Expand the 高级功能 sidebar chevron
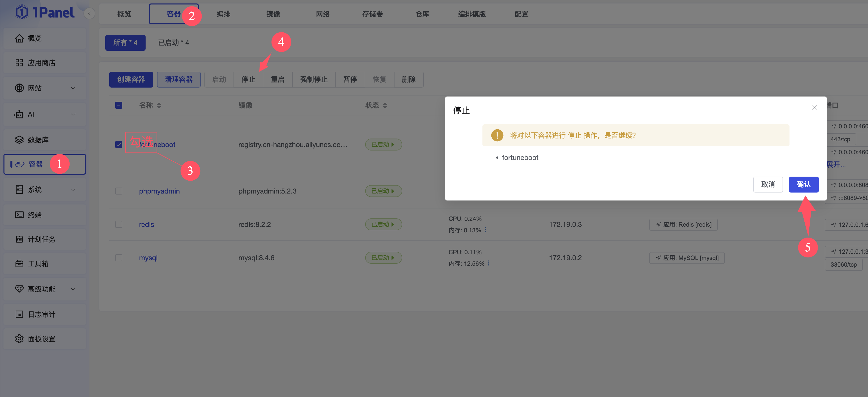 [73, 289]
